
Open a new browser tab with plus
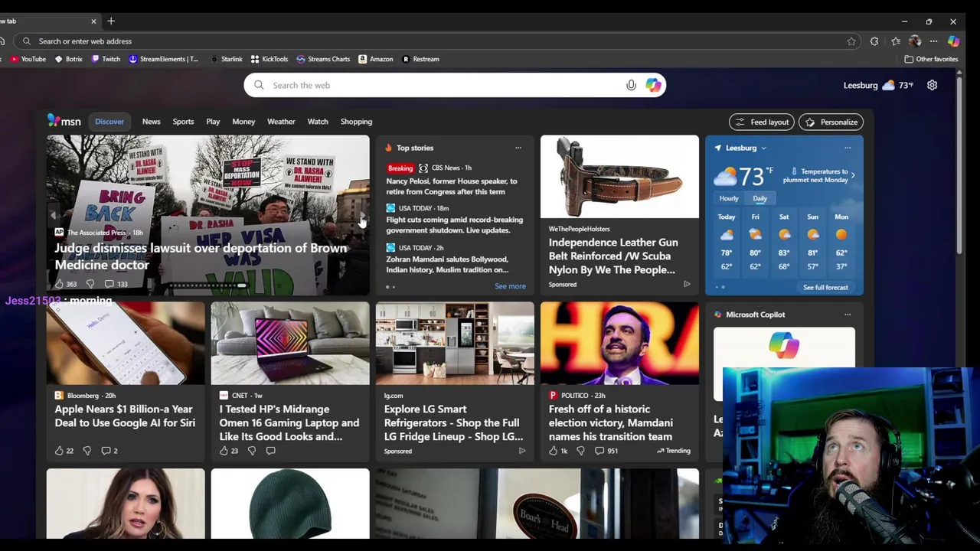click(111, 21)
